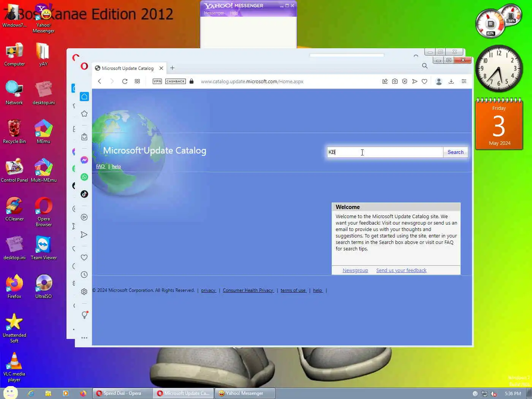Click the lightbulb tips sidebar icon
Screen dimensions: 532x399
pyautogui.click(x=85, y=315)
